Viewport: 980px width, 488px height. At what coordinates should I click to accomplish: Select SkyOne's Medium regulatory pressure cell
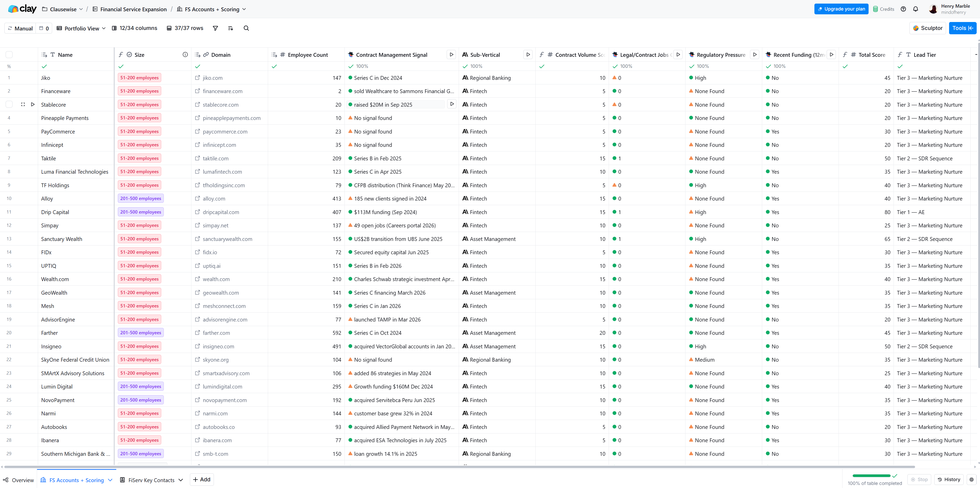(724, 360)
